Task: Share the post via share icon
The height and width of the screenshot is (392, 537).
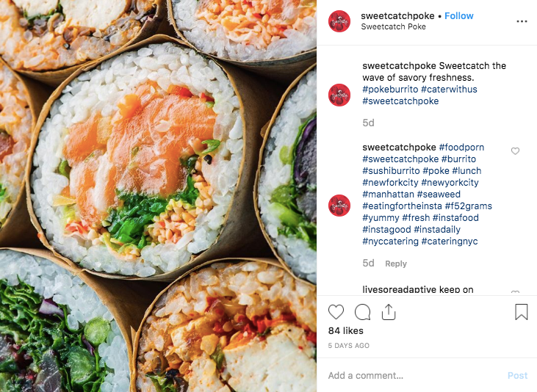Action: pyautogui.click(x=389, y=312)
